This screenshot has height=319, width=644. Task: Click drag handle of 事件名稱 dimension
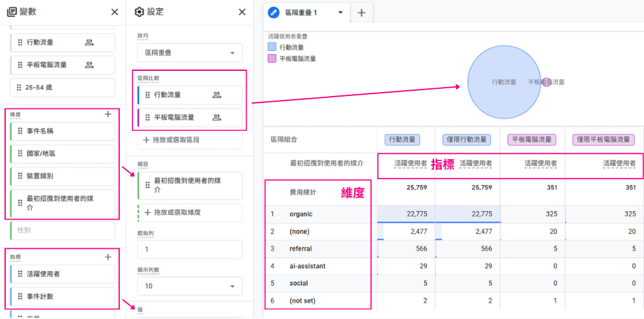(20, 131)
